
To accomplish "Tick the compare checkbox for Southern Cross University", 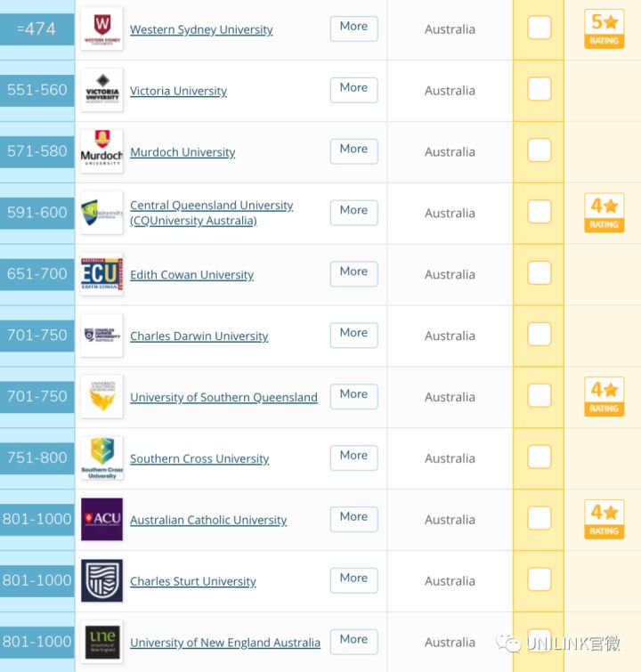I will tap(540, 457).
